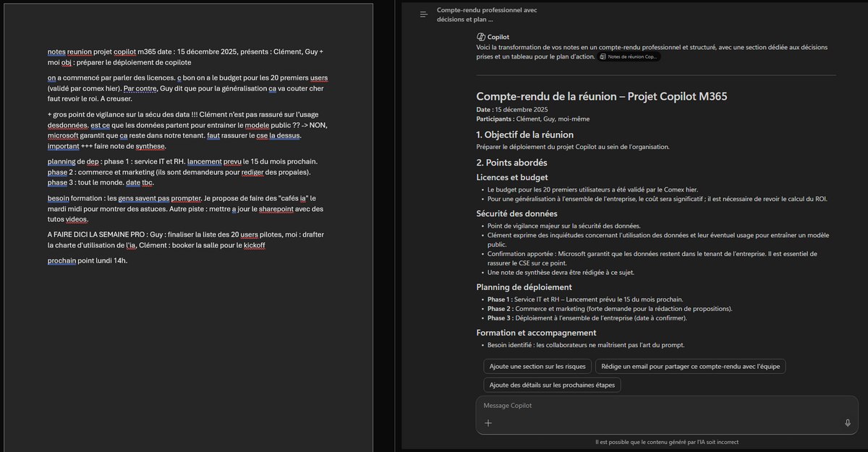Open the Copilot sidebar menu icon
Image resolution: width=868 pixels, height=452 pixels.
pyautogui.click(x=424, y=14)
